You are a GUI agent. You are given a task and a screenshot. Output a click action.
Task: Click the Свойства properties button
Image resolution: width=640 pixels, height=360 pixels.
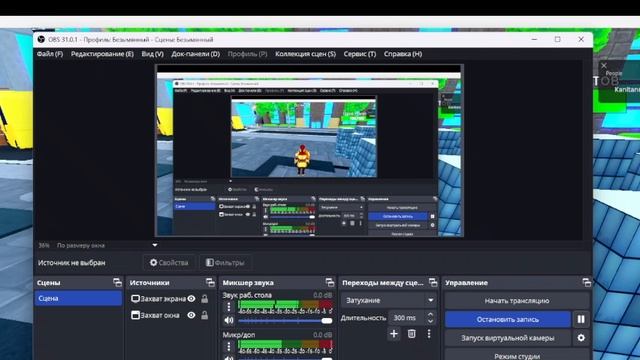click(169, 262)
